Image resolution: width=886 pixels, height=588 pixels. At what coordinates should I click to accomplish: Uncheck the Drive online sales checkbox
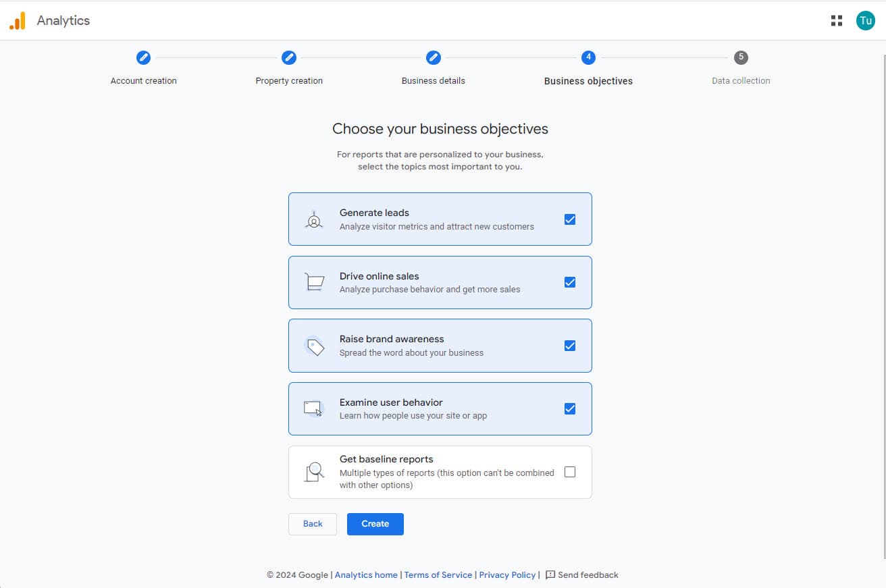click(x=570, y=282)
